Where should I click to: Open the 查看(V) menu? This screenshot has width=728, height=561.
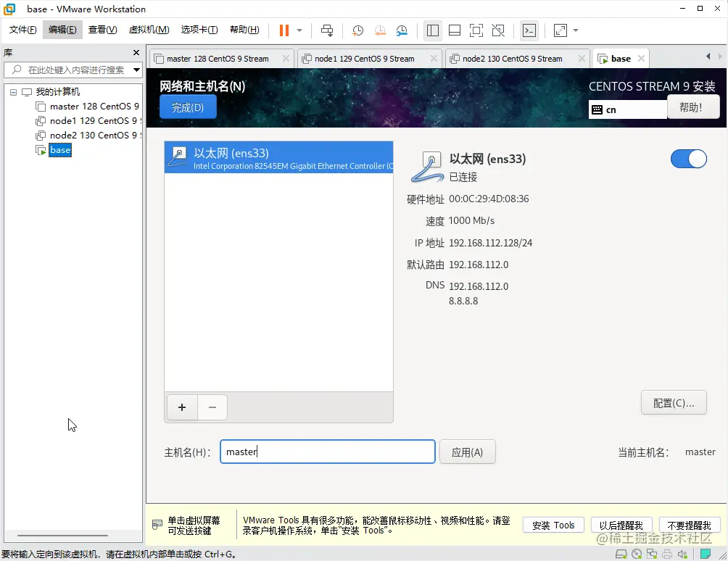click(x=103, y=30)
